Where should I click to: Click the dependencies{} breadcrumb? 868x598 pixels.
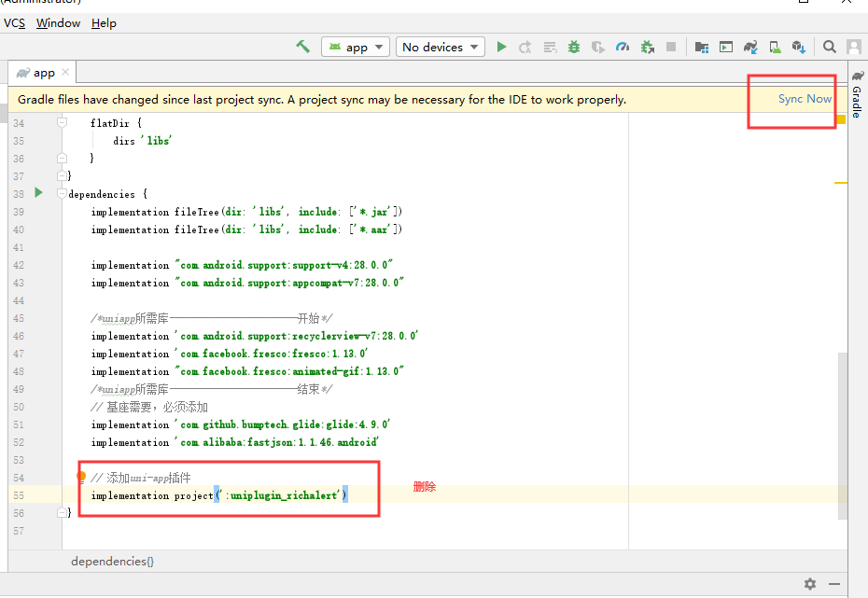112,561
